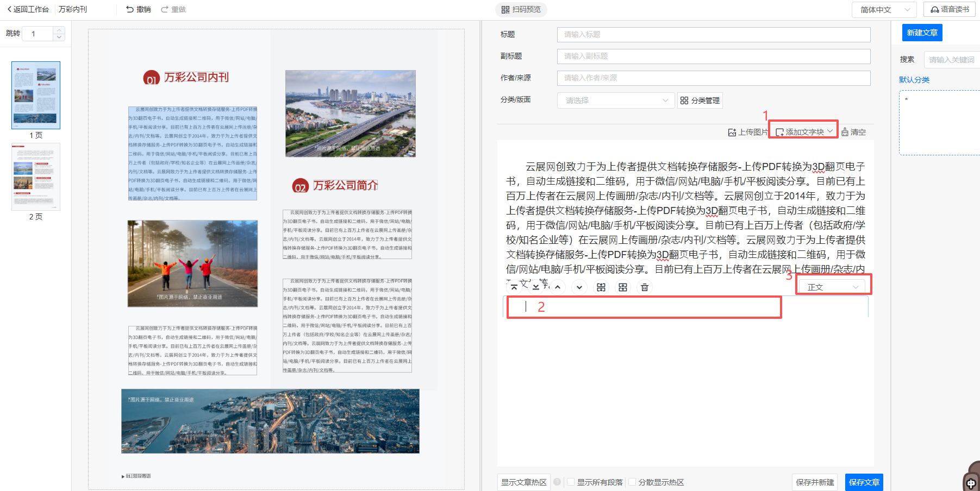
Task: Click 撤销 undo in the top bar
Action: 139,10
